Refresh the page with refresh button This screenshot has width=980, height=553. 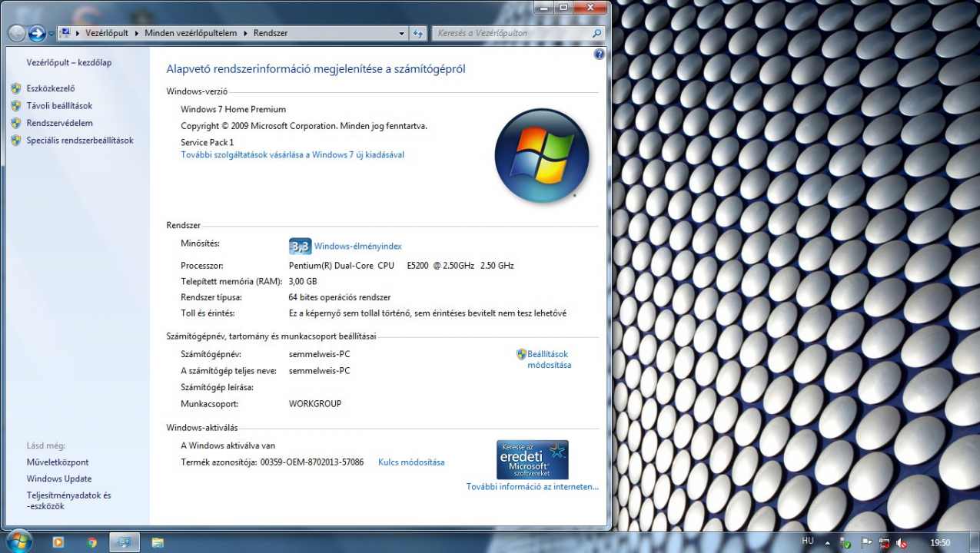417,33
